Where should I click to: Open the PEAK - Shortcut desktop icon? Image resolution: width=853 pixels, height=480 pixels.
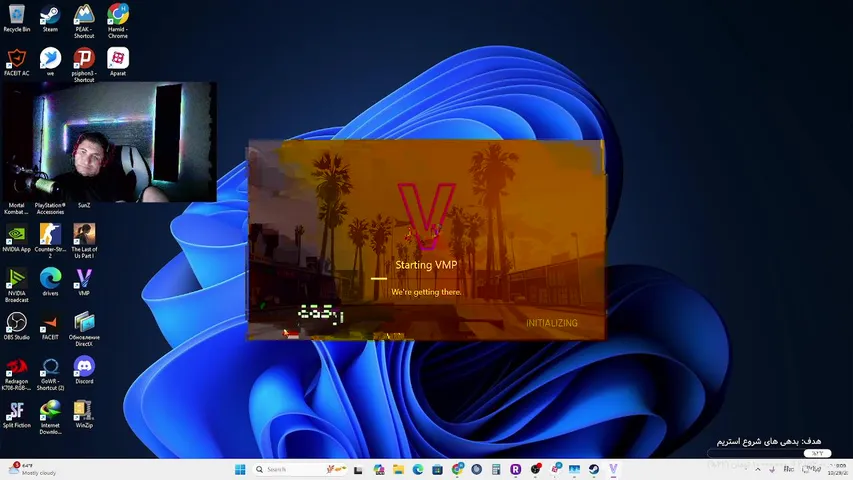[x=84, y=21]
